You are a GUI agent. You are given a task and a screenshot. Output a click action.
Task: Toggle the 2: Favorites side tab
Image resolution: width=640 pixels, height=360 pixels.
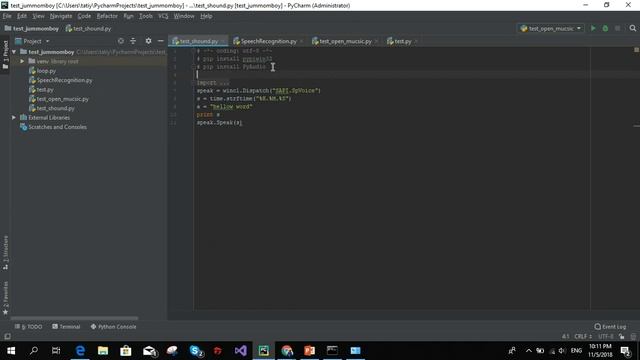[x=5, y=298]
